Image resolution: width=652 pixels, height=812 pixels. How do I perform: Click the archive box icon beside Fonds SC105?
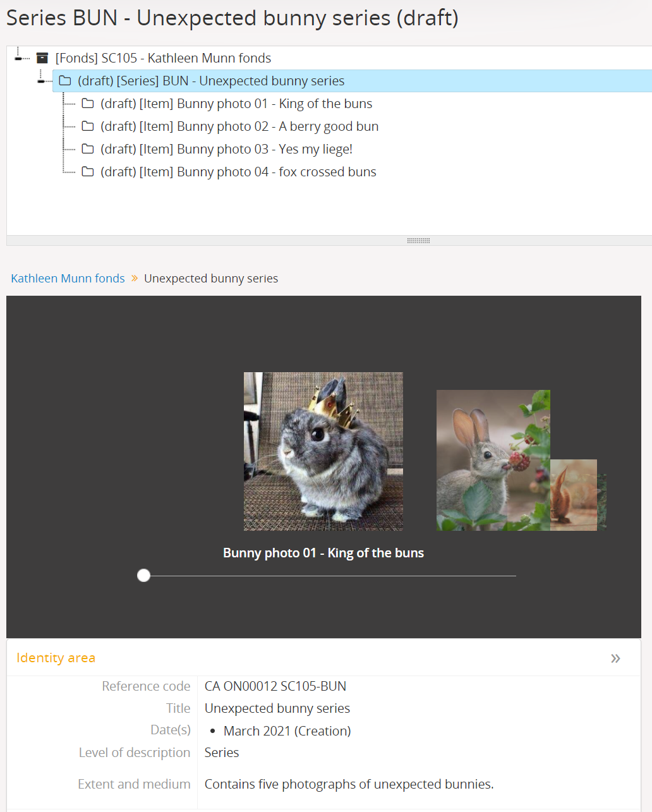[42, 58]
